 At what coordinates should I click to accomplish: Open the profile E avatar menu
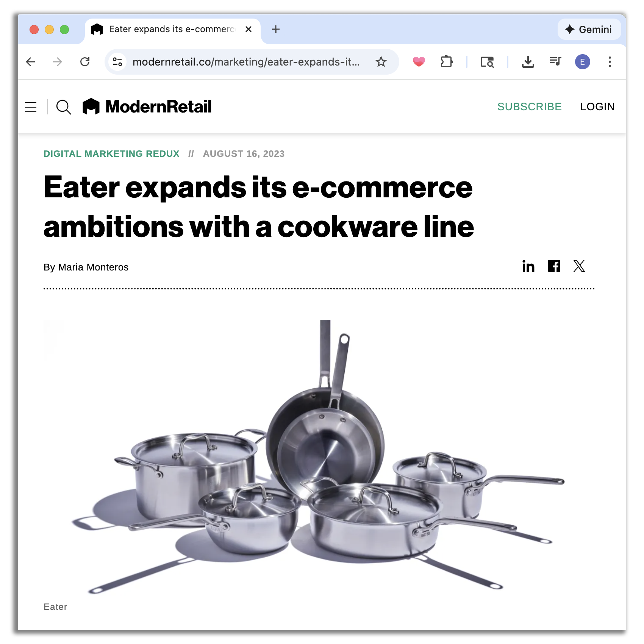582,62
